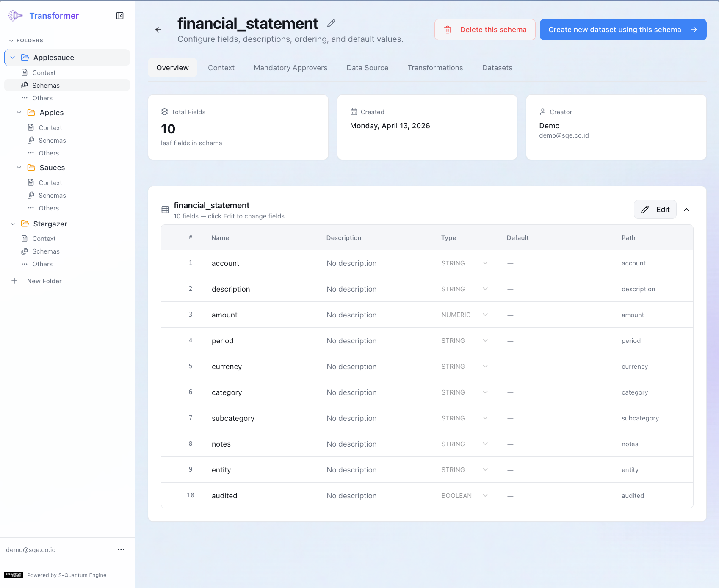Click the Edit button for fields
719x588 pixels.
655,210
